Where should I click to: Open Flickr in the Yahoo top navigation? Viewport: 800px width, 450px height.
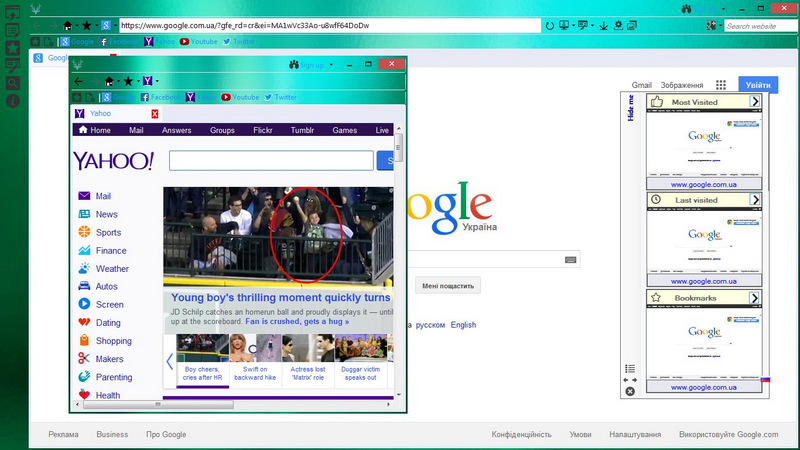[x=263, y=131]
